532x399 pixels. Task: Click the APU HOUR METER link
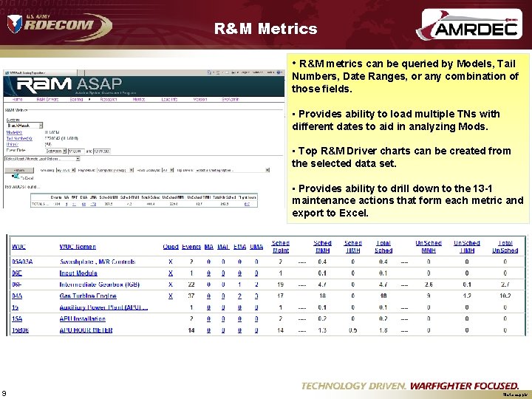pos(86,330)
